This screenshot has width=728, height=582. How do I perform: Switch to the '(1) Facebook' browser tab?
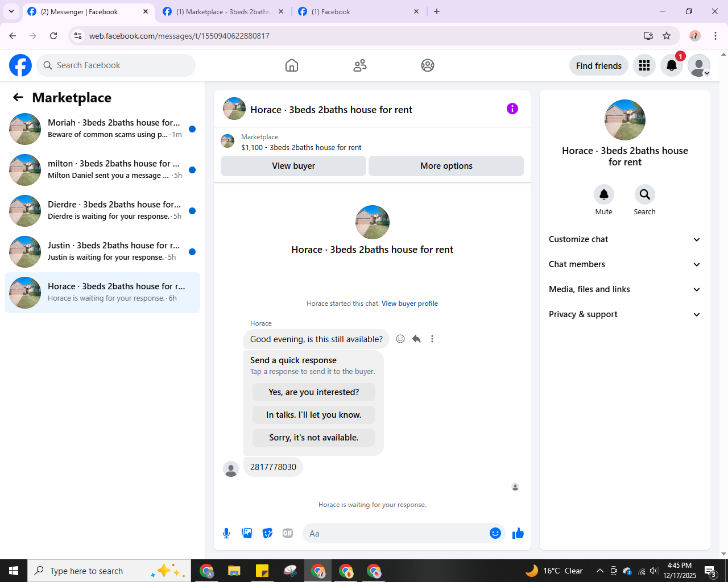358,11
